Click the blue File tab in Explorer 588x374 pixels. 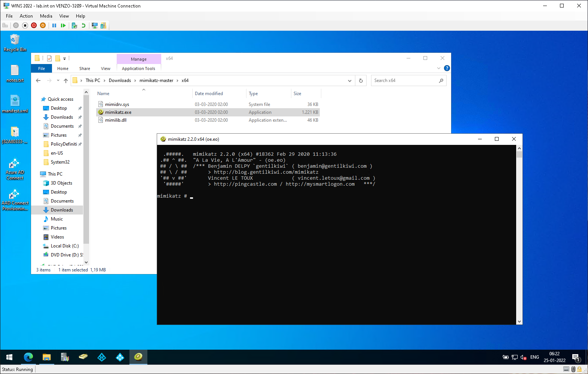pos(42,69)
